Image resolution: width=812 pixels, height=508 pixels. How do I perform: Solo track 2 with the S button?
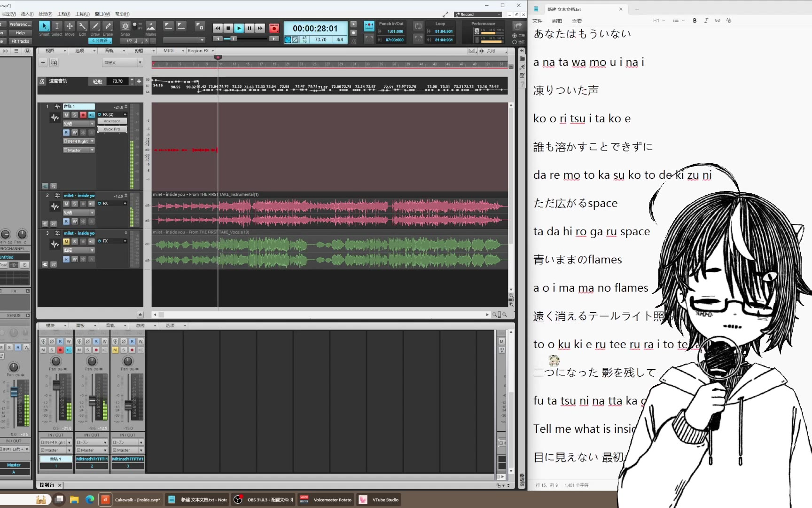[x=75, y=204]
